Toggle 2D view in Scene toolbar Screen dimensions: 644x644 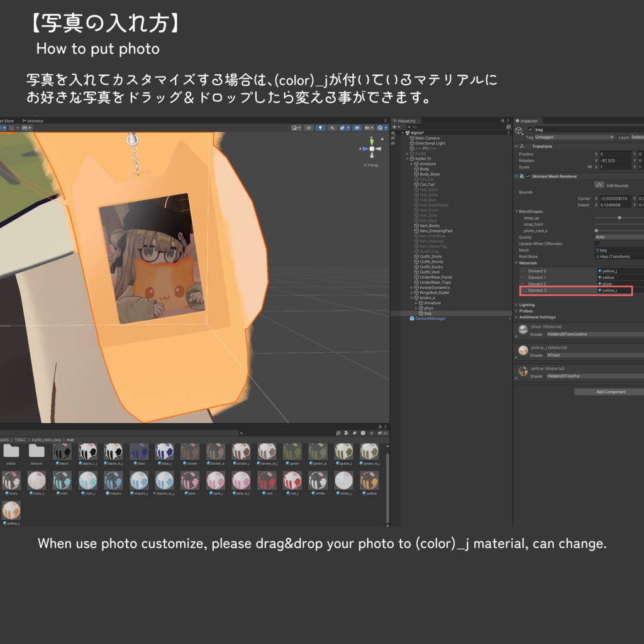pyautogui.click(x=309, y=128)
